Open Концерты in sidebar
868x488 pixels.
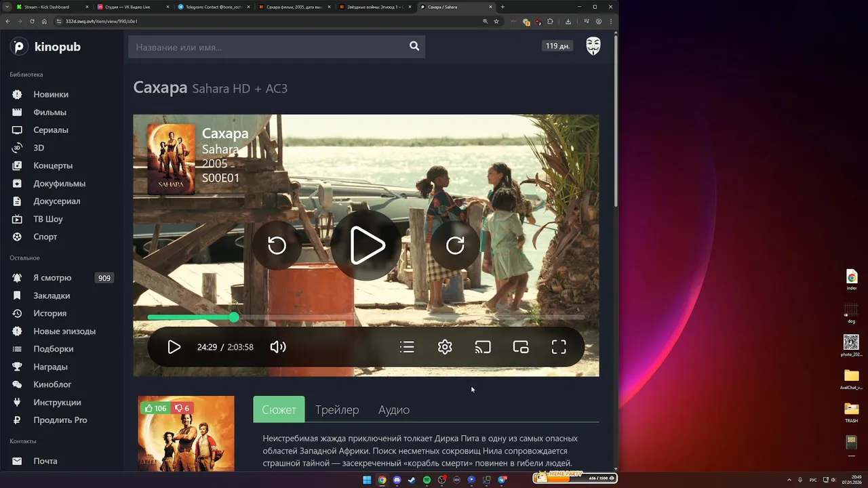53,165
